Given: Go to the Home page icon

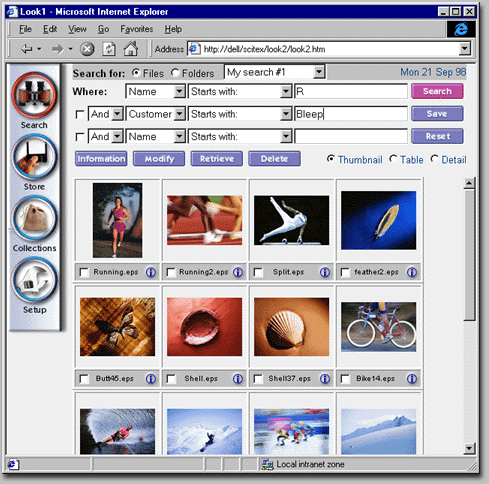Looking at the screenshot, I should [x=131, y=49].
